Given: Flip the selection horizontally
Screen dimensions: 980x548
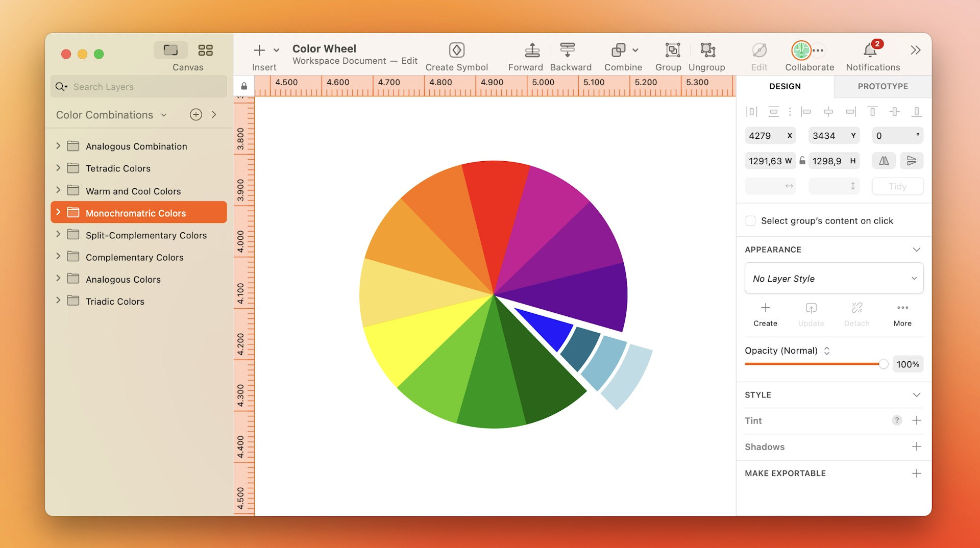Looking at the screenshot, I should pyautogui.click(x=884, y=161).
